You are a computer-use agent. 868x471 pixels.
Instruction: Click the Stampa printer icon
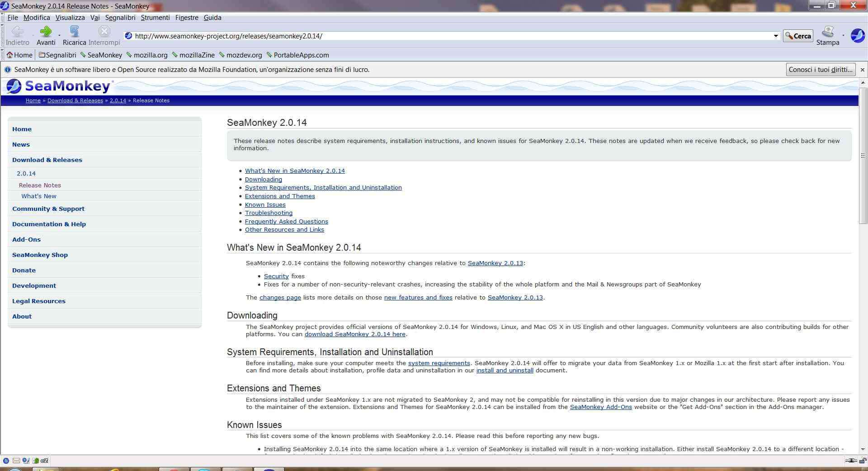pos(827,32)
